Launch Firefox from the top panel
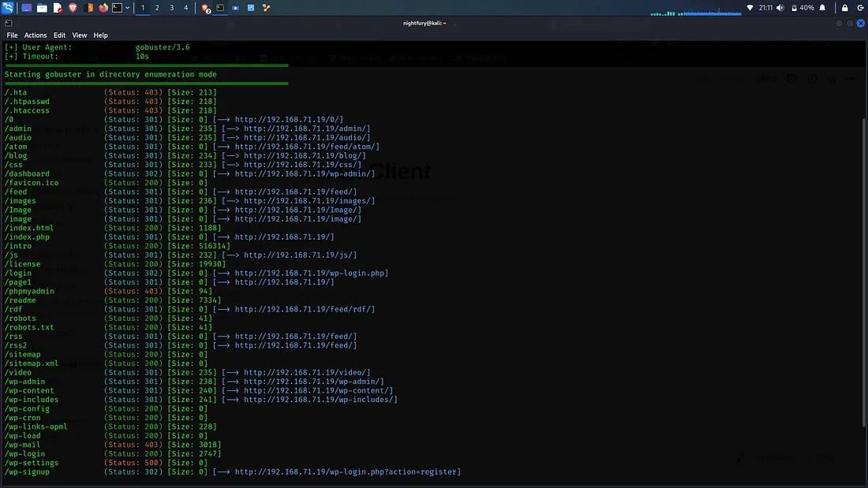The width and height of the screenshot is (868, 488). 103,8
